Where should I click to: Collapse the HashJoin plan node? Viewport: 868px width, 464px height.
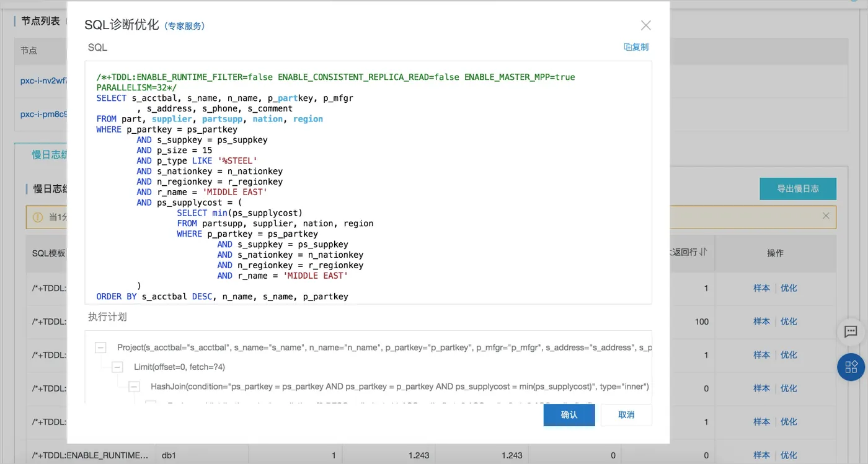pos(134,387)
